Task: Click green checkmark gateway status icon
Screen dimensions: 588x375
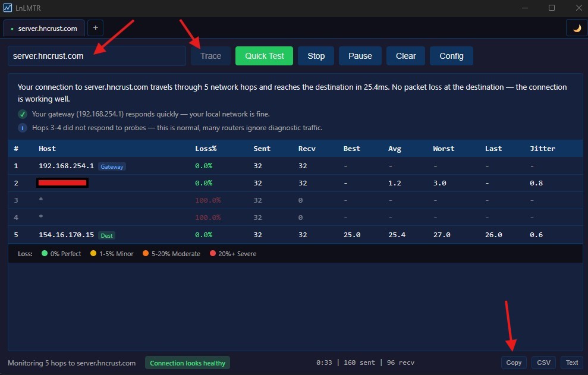Action: tap(23, 114)
